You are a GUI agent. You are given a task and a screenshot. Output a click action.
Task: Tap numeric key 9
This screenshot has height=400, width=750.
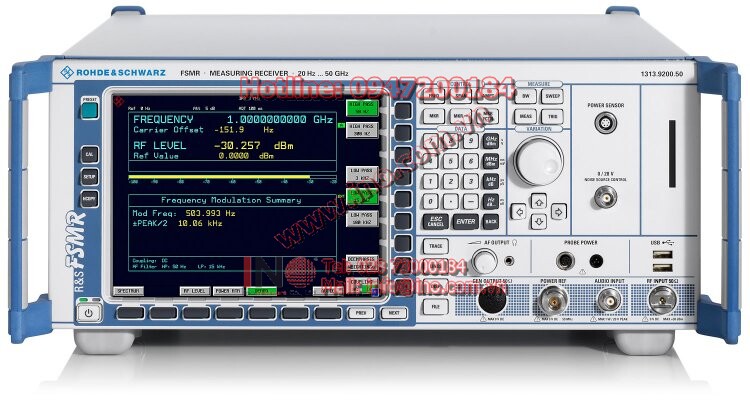[x=471, y=141]
